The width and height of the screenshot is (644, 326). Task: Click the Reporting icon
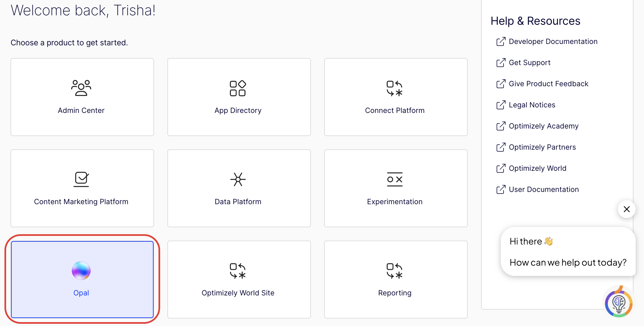click(395, 271)
